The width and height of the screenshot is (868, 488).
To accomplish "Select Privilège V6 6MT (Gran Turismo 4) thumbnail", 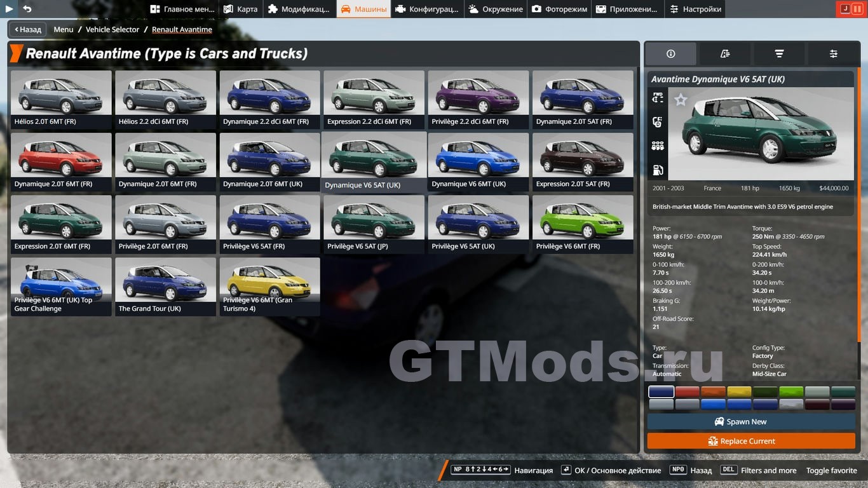I will point(269,286).
